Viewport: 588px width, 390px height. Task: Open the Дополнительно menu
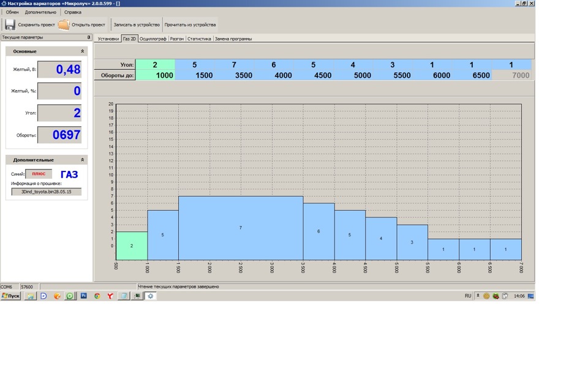(40, 12)
